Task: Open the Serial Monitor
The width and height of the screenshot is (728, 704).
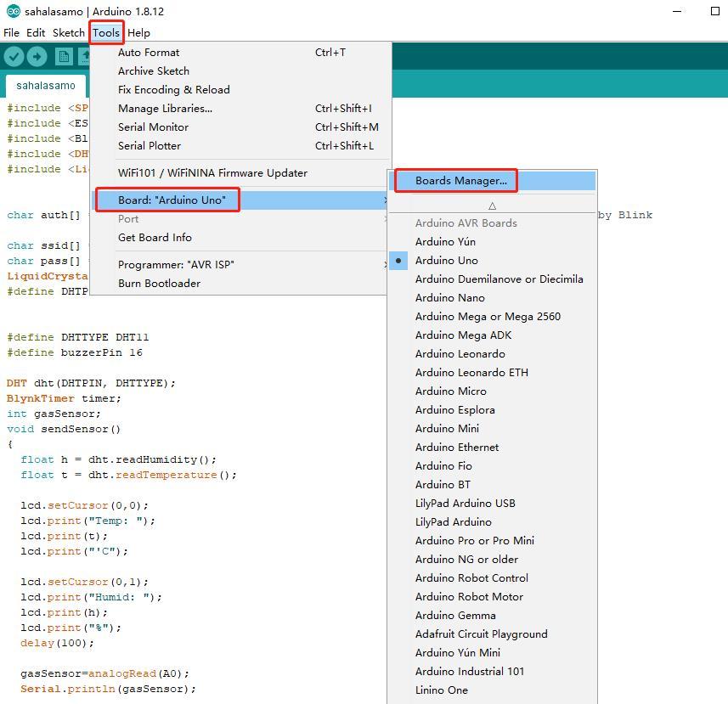Action: (240, 127)
